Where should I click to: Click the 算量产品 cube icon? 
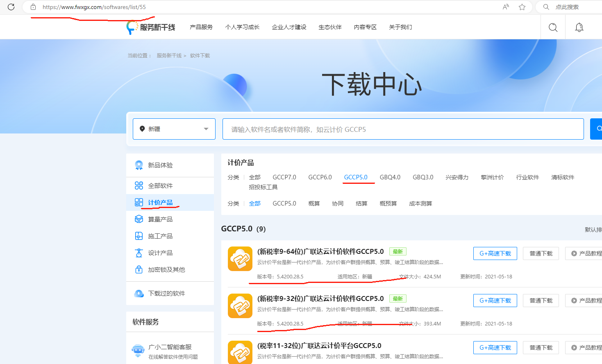pos(139,219)
